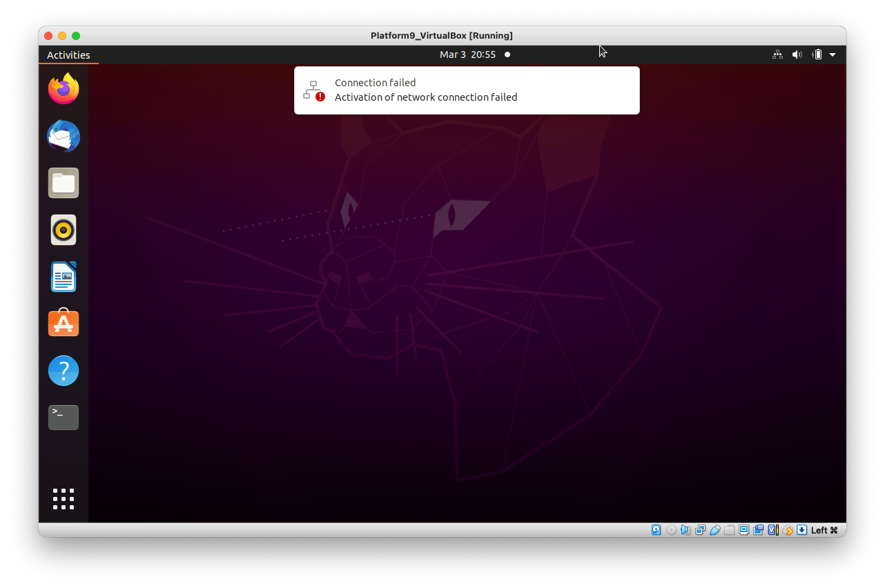This screenshot has width=885, height=588.
Task: Launch Thunderbird mail client
Action: tap(64, 136)
